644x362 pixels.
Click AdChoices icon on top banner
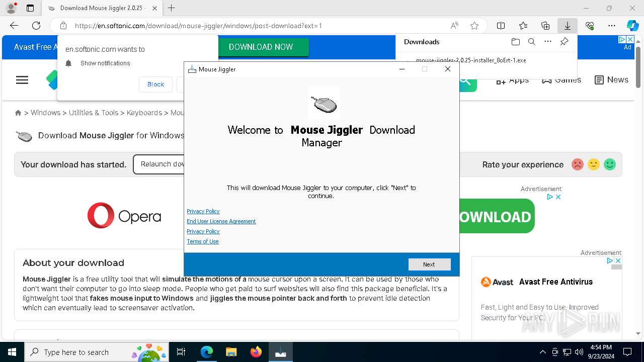pos(622,39)
